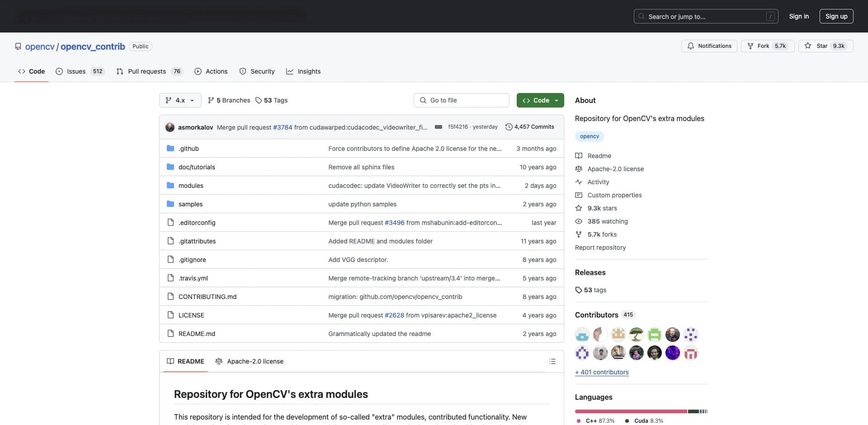Focus the Go to file field
The image size is (868, 425).
tap(462, 100)
